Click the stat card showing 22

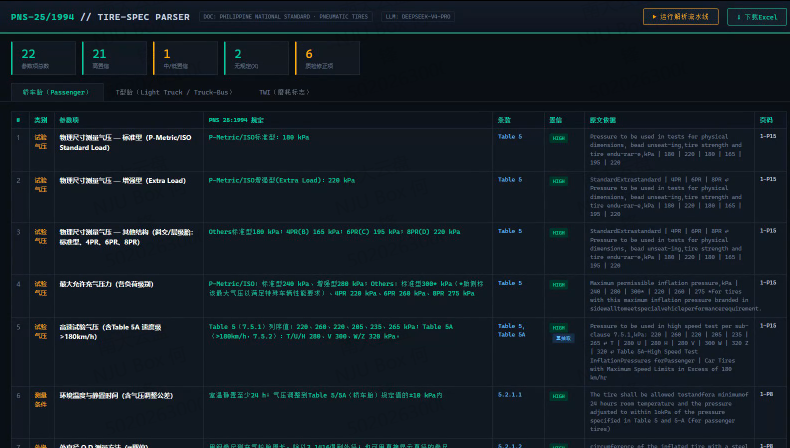[44, 58]
